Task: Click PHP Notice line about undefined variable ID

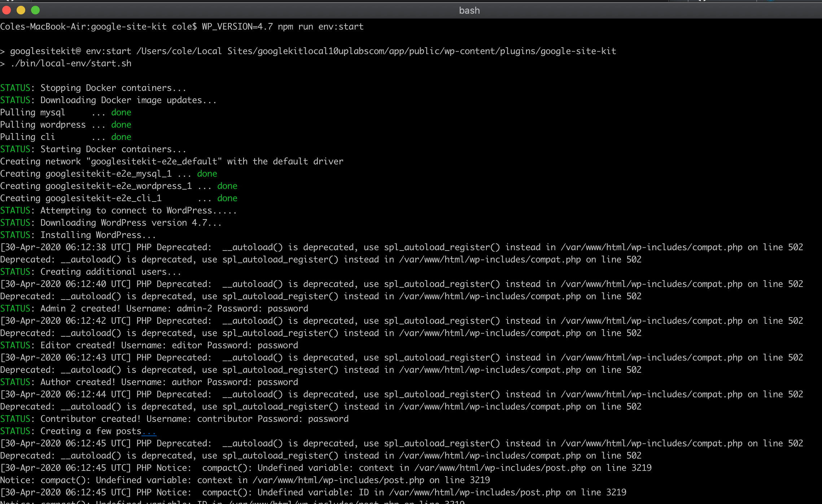Action: (313, 492)
